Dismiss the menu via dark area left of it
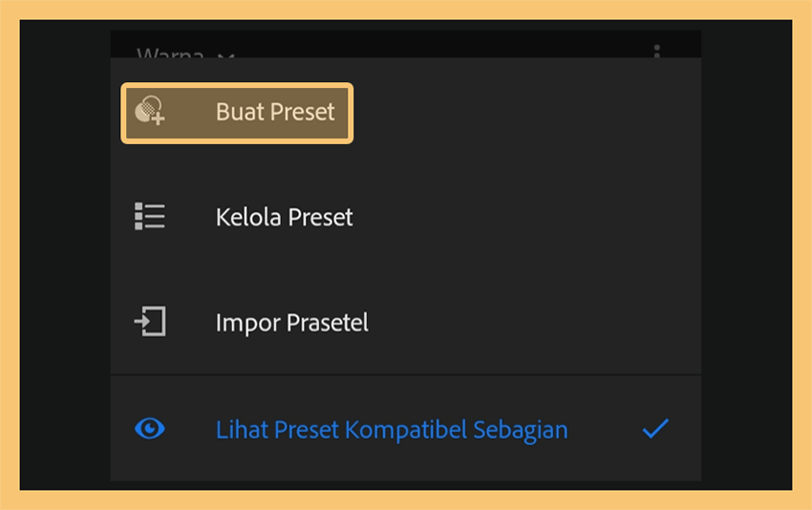 [65, 255]
